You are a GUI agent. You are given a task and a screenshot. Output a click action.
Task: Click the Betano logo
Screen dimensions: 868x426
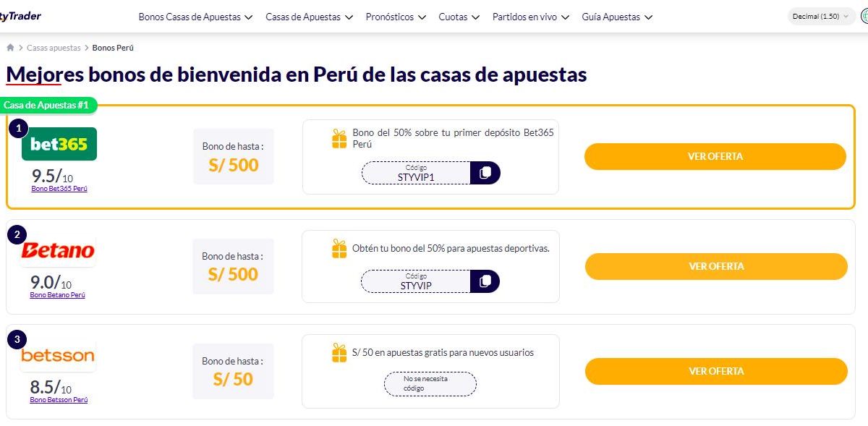pyautogui.click(x=58, y=251)
